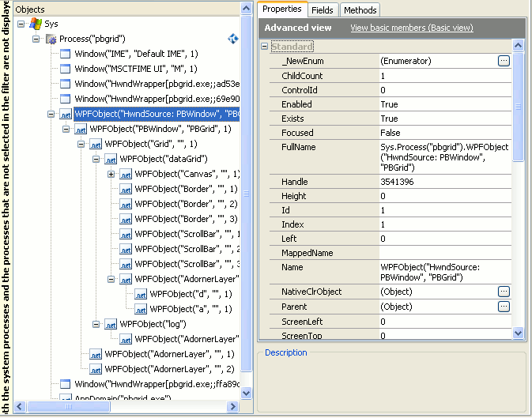
Task: Collapse the Process("pbgrid") tree node
Action: (x=36, y=39)
